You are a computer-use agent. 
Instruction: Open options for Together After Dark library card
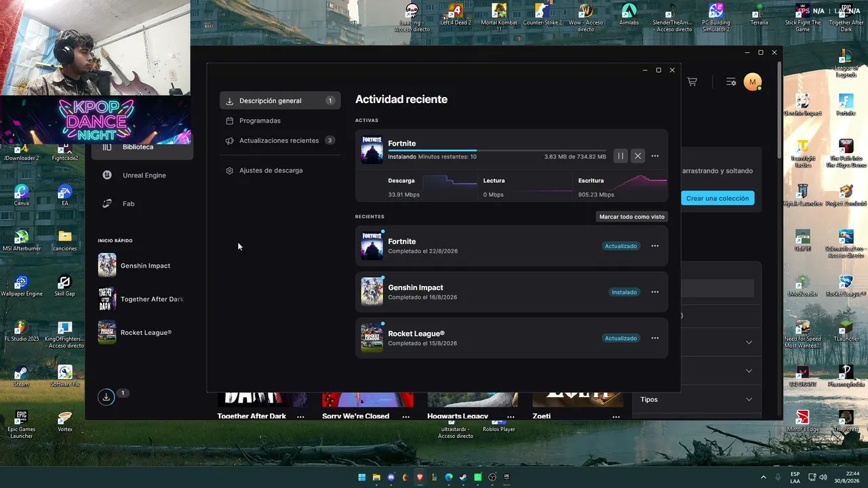[x=300, y=416]
